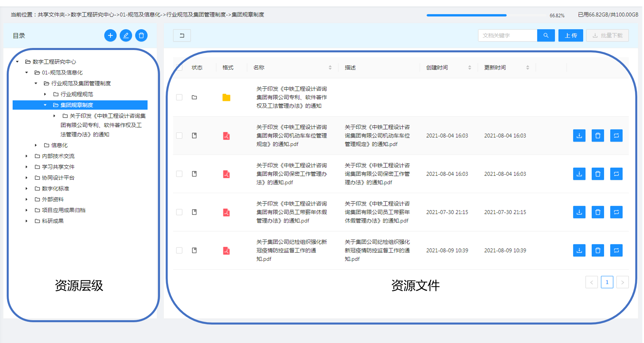Viewport: 644px width, 343px height.
Task: Open 协同设计平台 folder in tree
Action: 58,178
